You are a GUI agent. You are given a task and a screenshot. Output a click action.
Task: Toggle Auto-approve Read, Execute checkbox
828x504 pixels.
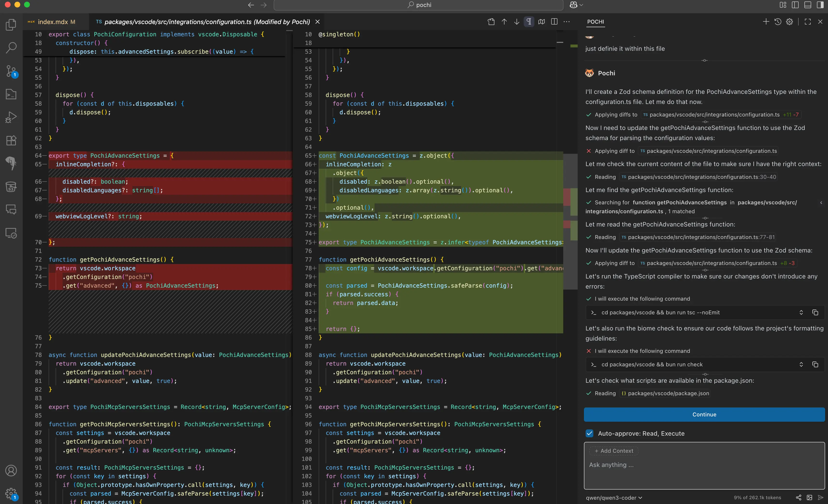(x=589, y=433)
